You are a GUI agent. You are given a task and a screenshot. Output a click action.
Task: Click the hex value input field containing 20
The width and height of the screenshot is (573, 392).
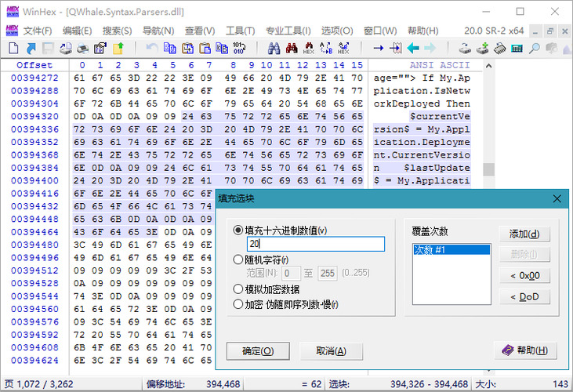point(314,245)
